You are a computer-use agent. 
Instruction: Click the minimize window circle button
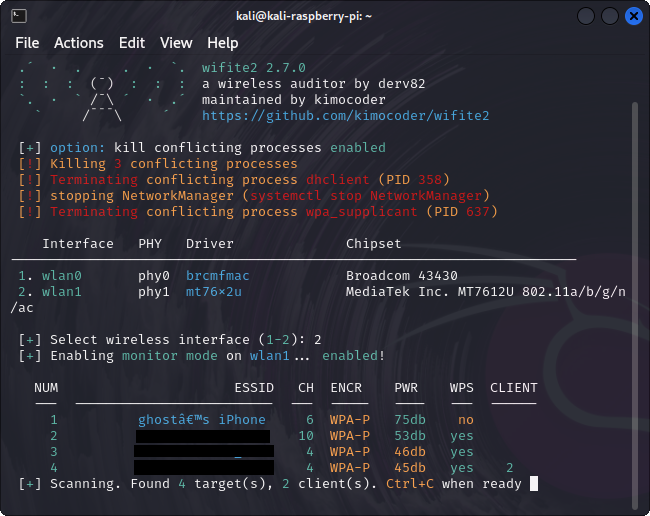click(586, 16)
